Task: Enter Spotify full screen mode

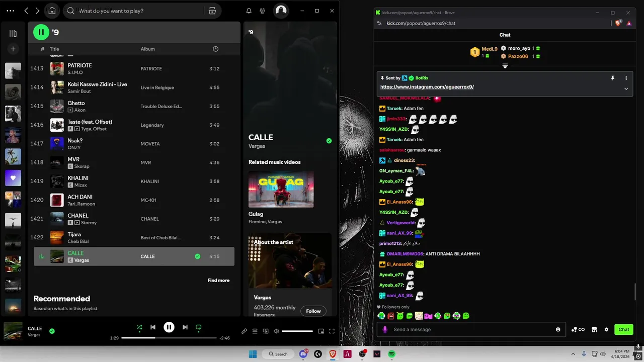Action: 332,331
